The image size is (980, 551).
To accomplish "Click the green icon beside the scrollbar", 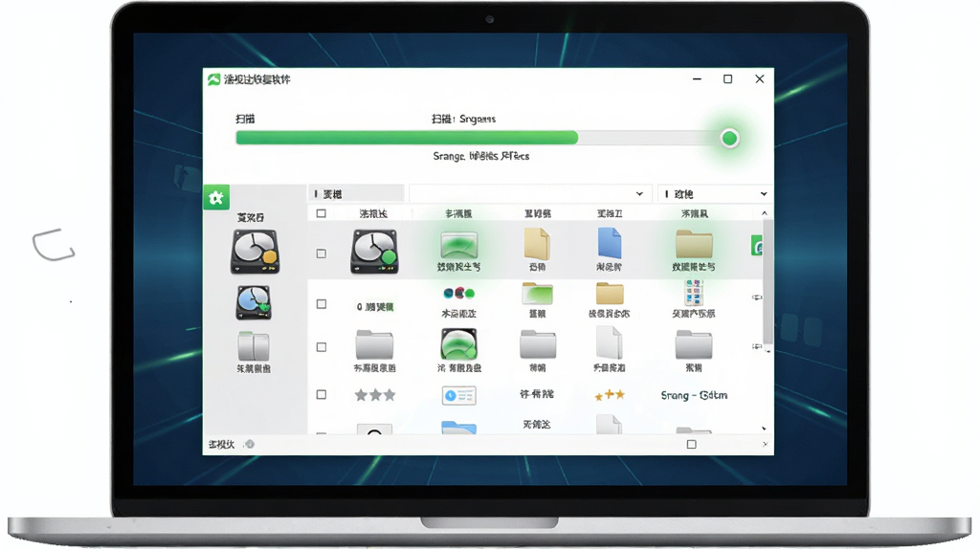I will pyautogui.click(x=757, y=246).
